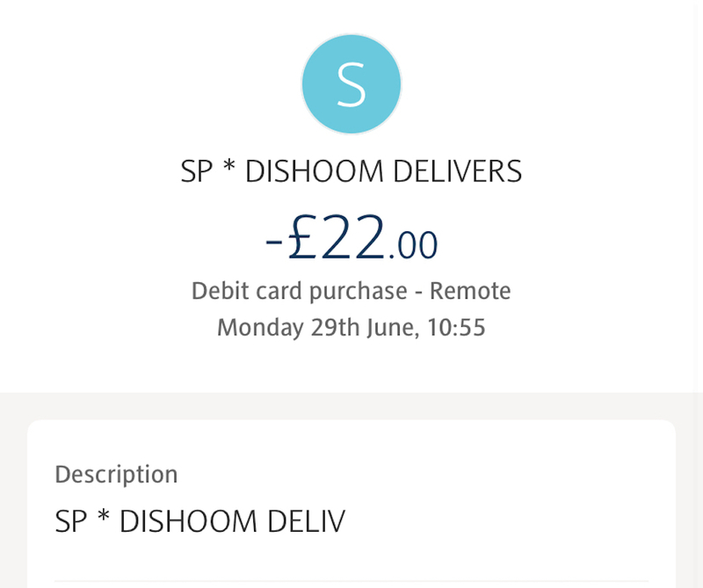Tap the letter S inside the avatar
This screenshot has height=588, width=703.
pos(351,84)
